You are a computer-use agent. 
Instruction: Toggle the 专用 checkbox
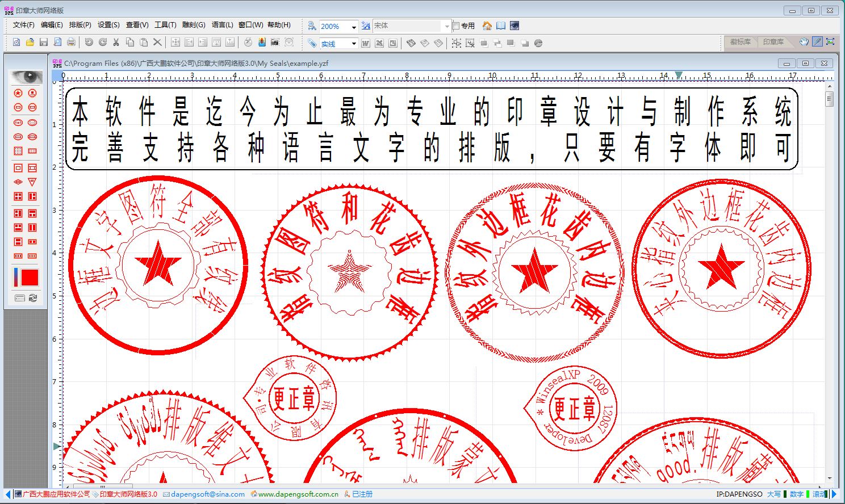pos(456,26)
